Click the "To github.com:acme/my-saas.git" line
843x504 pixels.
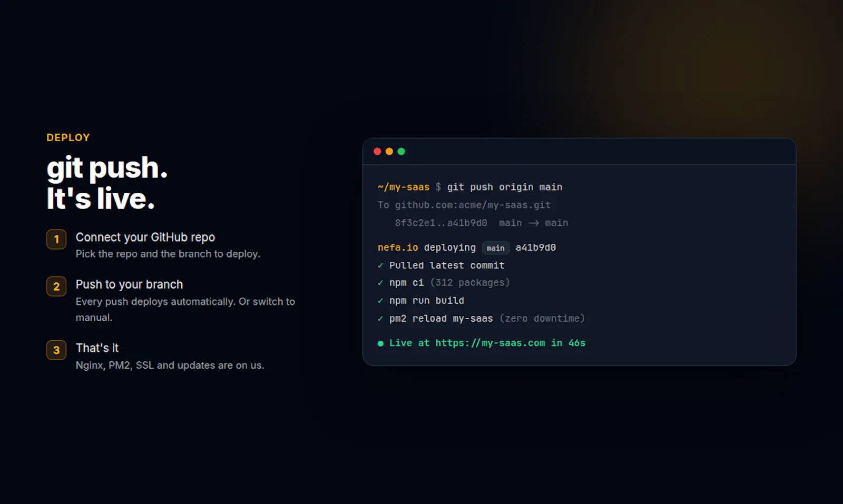[464, 205]
